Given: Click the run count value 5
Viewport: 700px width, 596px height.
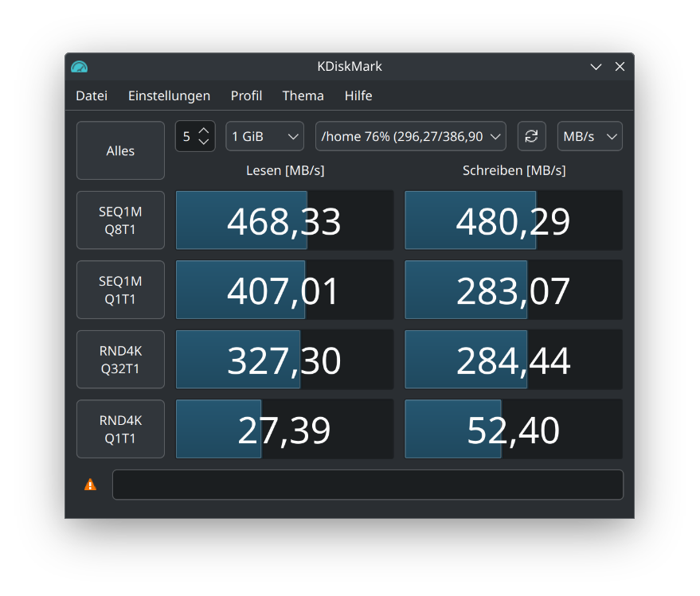Looking at the screenshot, I should coord(186,136).
